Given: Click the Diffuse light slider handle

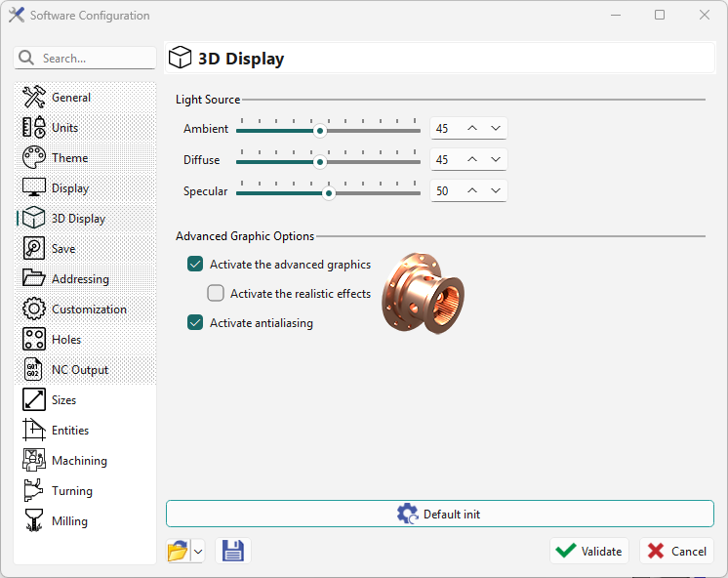Looking at the screenshot, I should point(319,161).
